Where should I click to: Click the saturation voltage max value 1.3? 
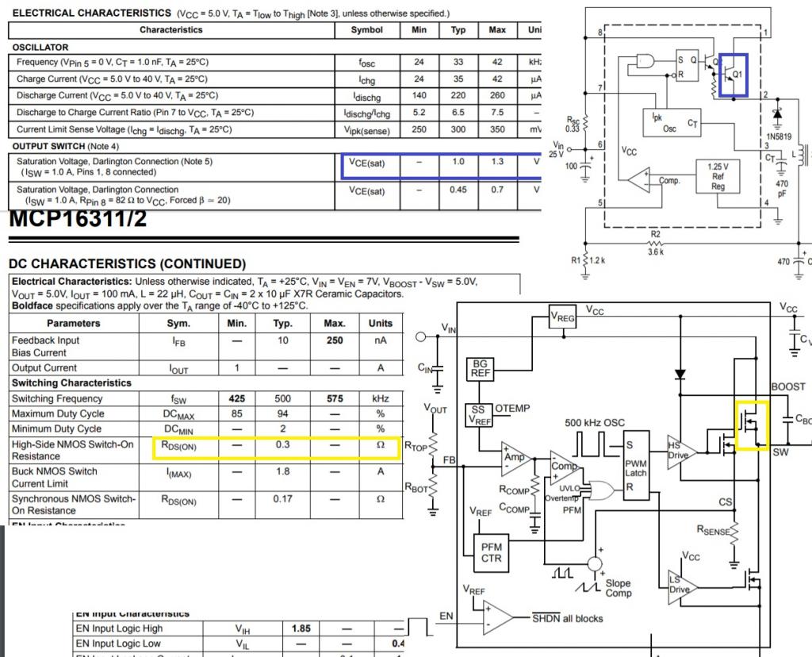(x=497, y=162)
